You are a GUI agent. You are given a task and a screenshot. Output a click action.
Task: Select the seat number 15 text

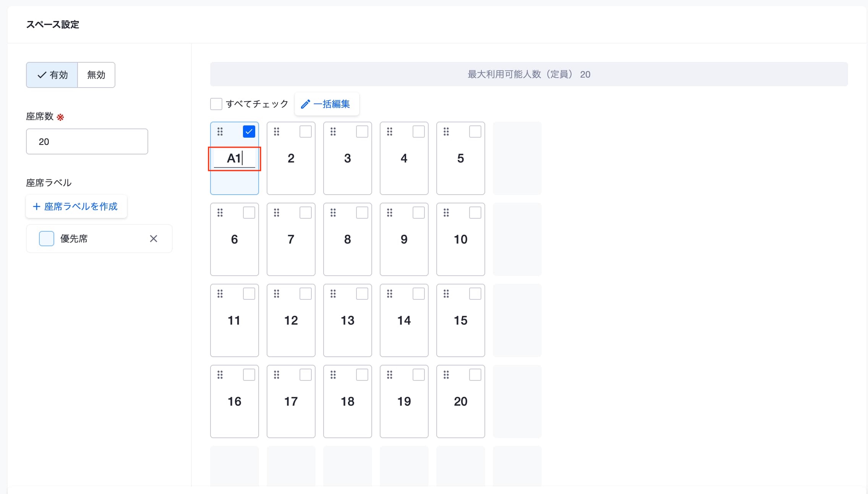461,320
